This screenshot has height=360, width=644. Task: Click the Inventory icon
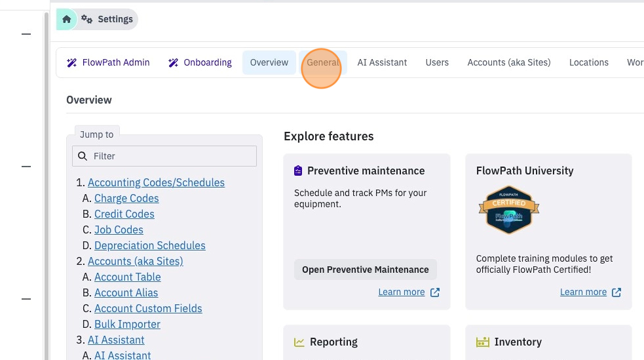point(483,342)
